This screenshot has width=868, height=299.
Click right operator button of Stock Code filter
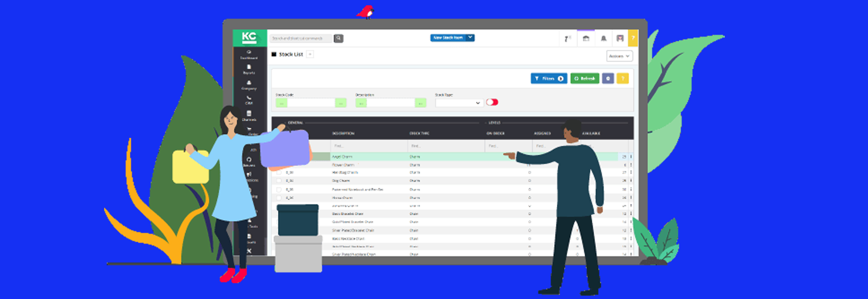pos(341,103)
